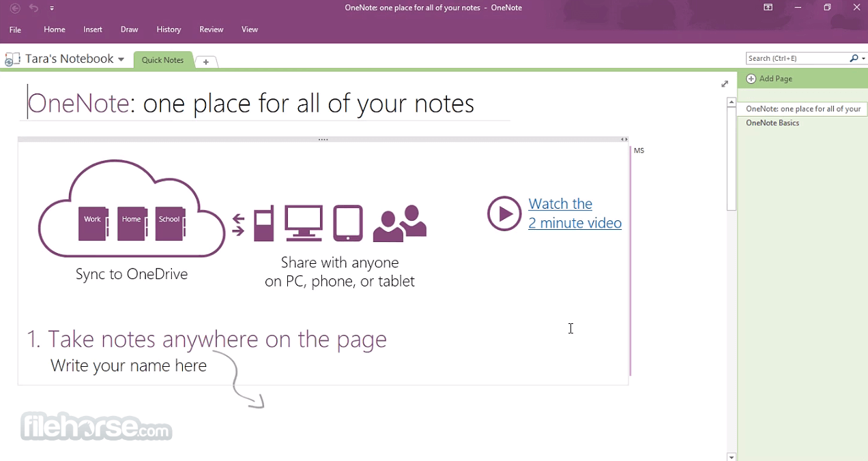The width and height of the screenshot is (868, 461).
Task: Open Customize Quick Access Toolbar dropdown
Action: tap(52, 9)
